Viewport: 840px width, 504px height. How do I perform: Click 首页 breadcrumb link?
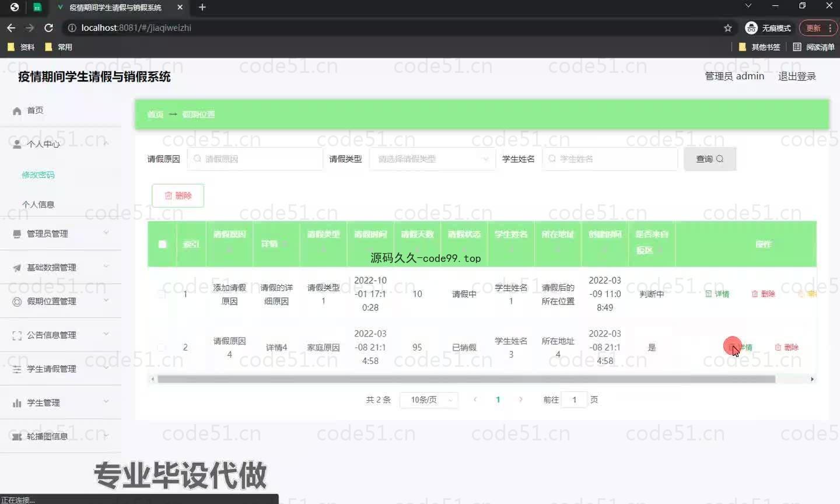[x=155, y=114]
